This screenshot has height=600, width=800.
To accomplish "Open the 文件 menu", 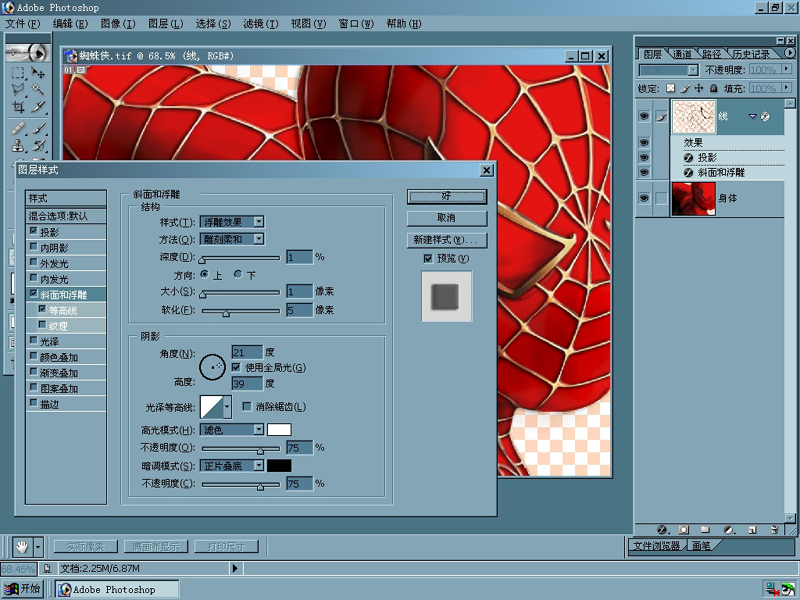I will click(x=22, y=24).
